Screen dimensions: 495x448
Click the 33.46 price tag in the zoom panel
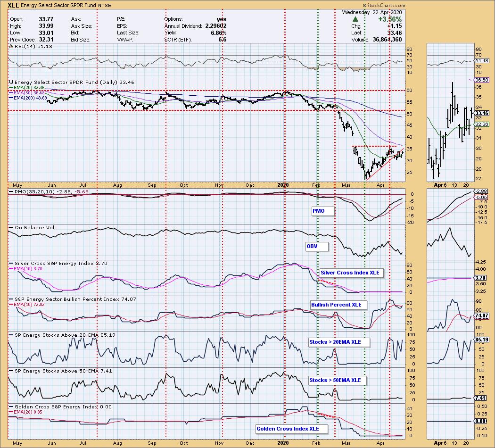pyautogui.click(x=481, y=113)
